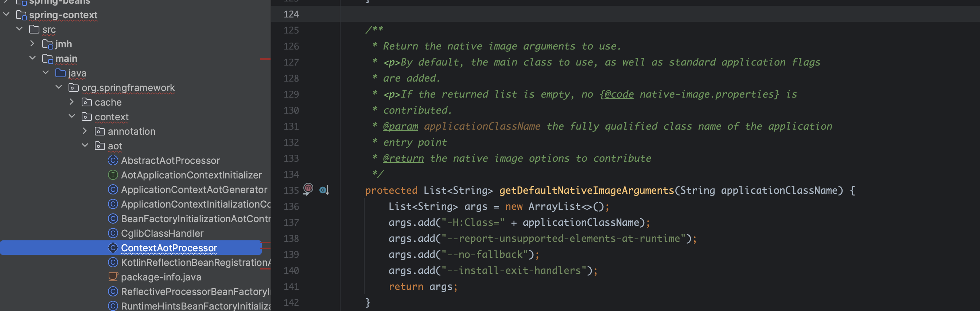Image resolution: width=980 pixels, height=311 pixels.
Task: Click the BeanFactoryInitializationAotContr class icon
Action: [x=113, y=219]
